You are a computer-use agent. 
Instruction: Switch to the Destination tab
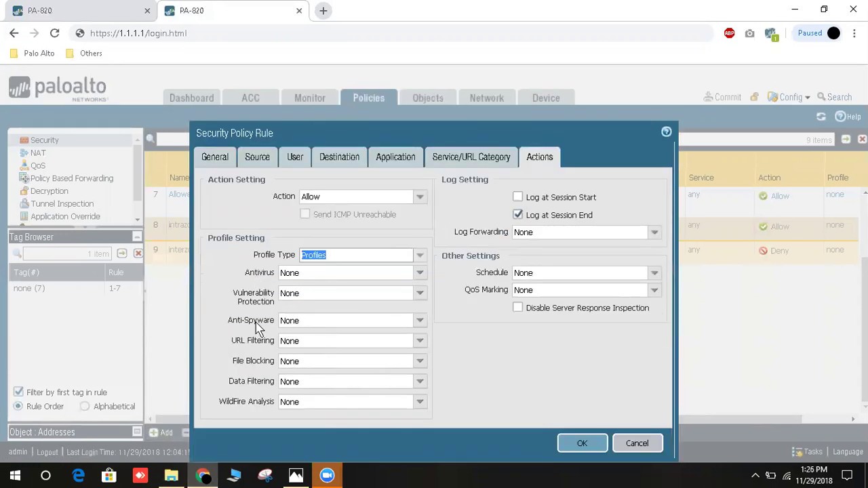coord(339,157)
